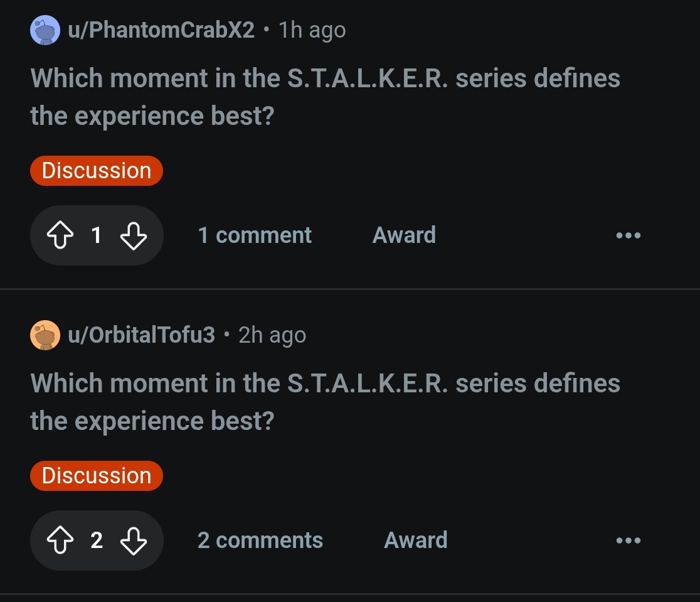The width and height of the screenshot is (700, 602).
Task: Open the 1 comment link
Action: tap(255, 235)
